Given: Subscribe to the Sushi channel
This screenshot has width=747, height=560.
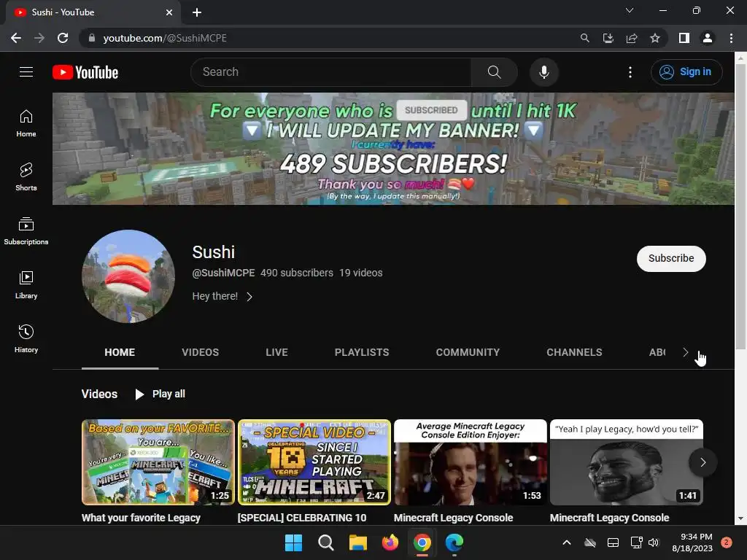Looking at the screenshot, I should coord(671,259).
